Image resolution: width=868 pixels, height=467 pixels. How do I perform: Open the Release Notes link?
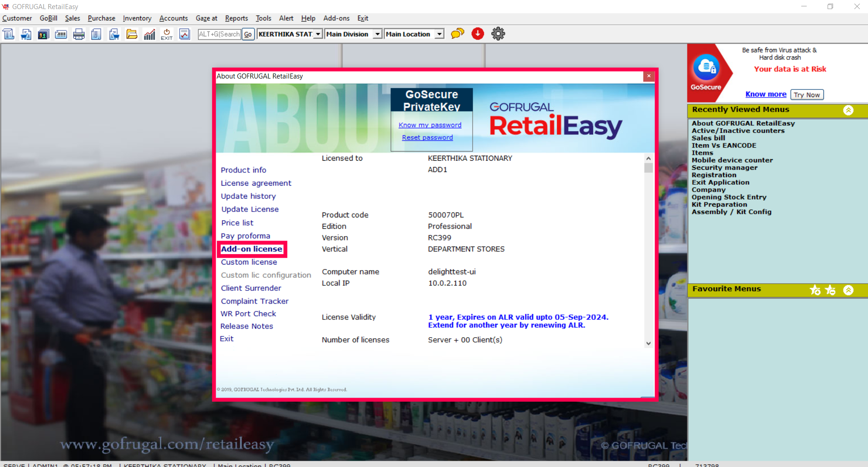click(247, 326)
